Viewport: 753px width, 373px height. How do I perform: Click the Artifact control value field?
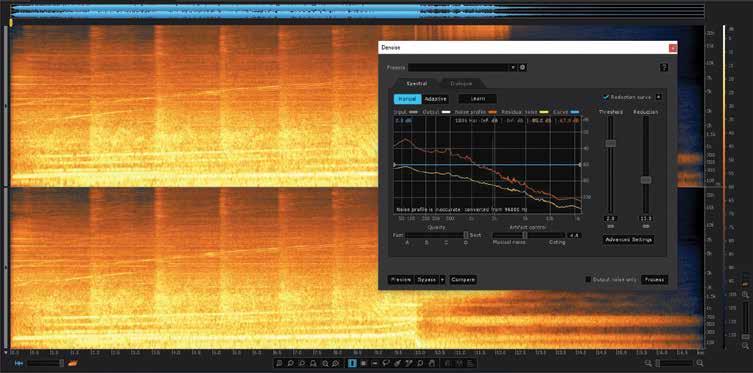(574, 235)
